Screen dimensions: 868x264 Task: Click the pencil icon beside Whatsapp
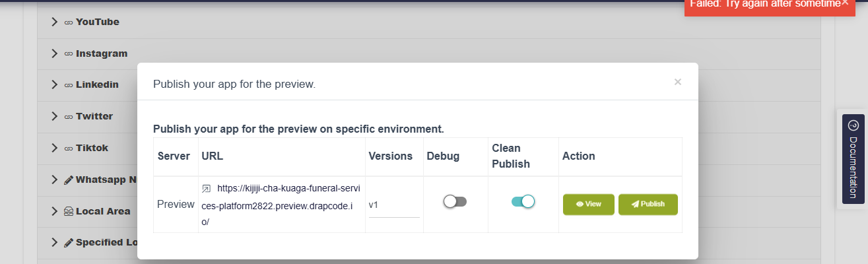(x=68, y=180)
